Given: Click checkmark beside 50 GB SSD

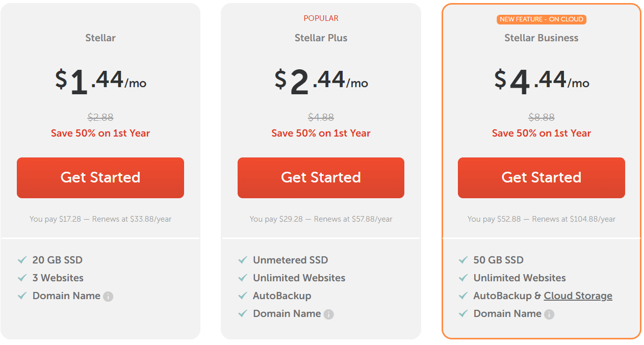Looking at the screenshot, I should click(x=463, y=260).
